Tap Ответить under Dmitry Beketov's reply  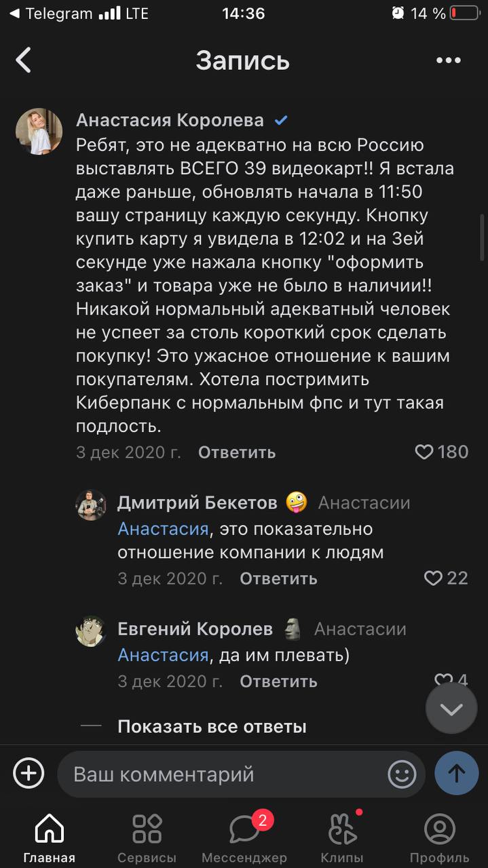(x=278, y=578)
